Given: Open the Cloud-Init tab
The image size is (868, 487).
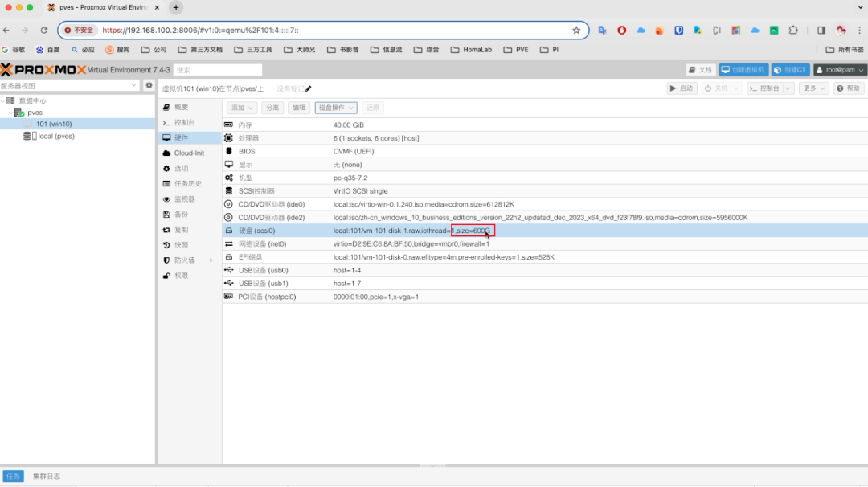Looking at the screenshot, I should click(190, 153).
